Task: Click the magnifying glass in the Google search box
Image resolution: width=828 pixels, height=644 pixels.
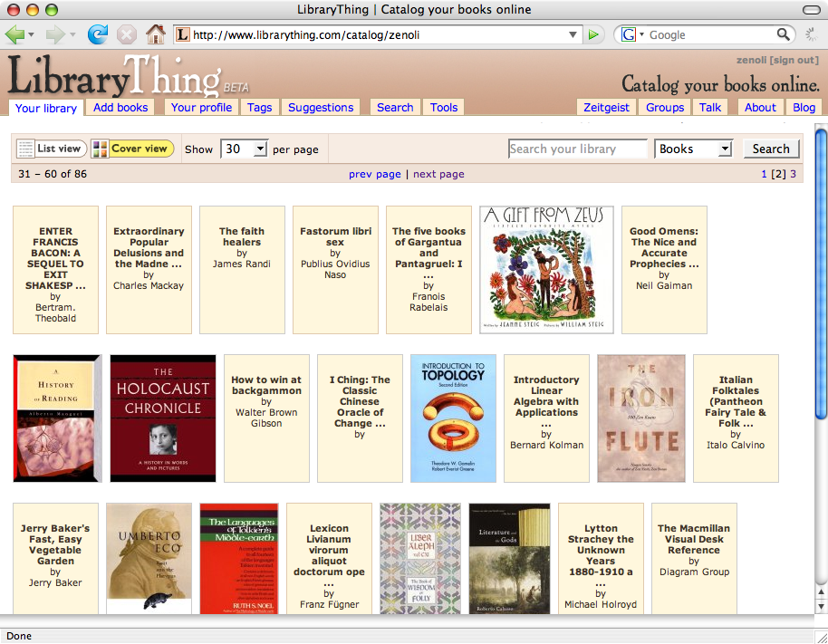Action: pyautogui.click(x=783, y=34)
